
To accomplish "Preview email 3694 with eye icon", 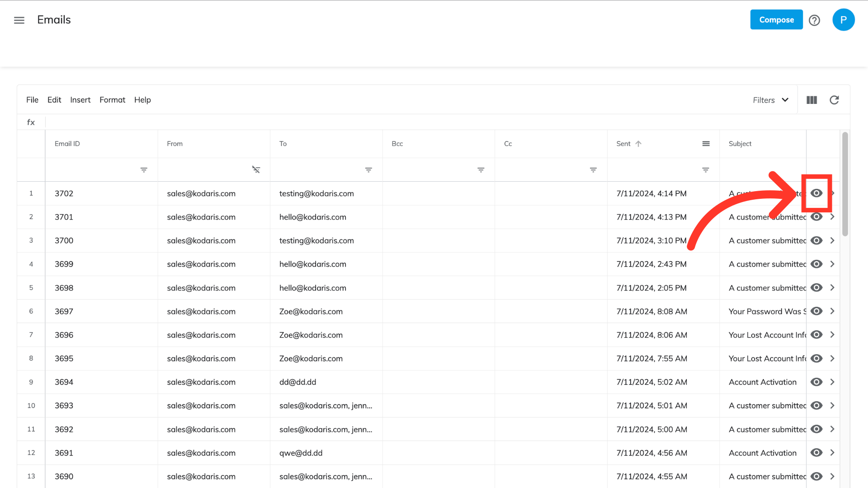I will 816,382.
